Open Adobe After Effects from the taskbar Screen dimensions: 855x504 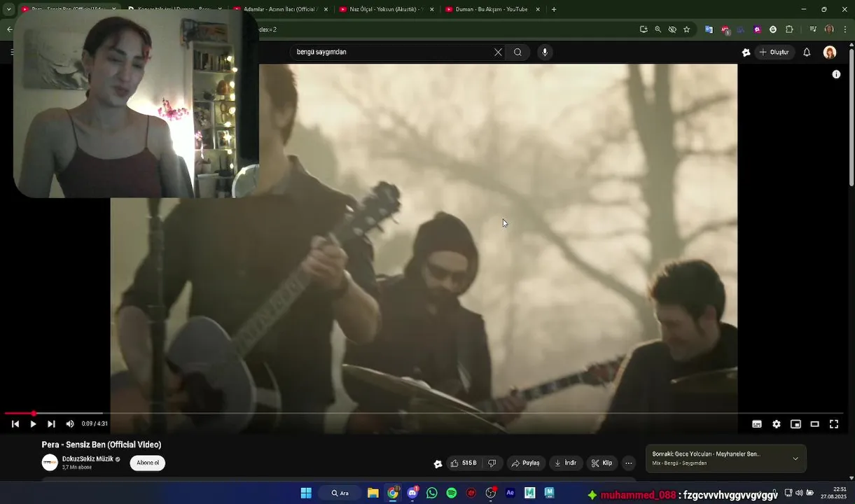pyautogui.click(x=510, y=493)
